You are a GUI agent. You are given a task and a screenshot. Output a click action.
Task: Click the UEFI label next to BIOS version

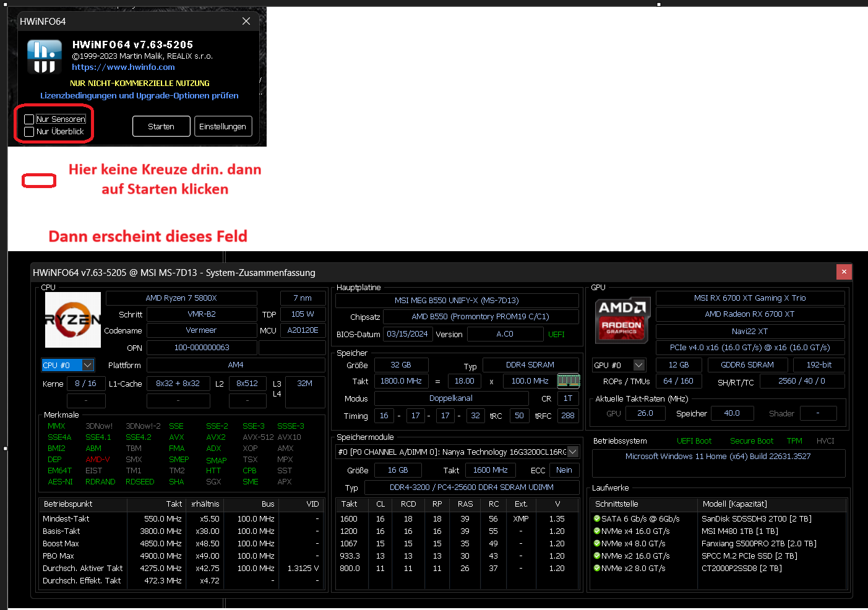click(556, 334)
